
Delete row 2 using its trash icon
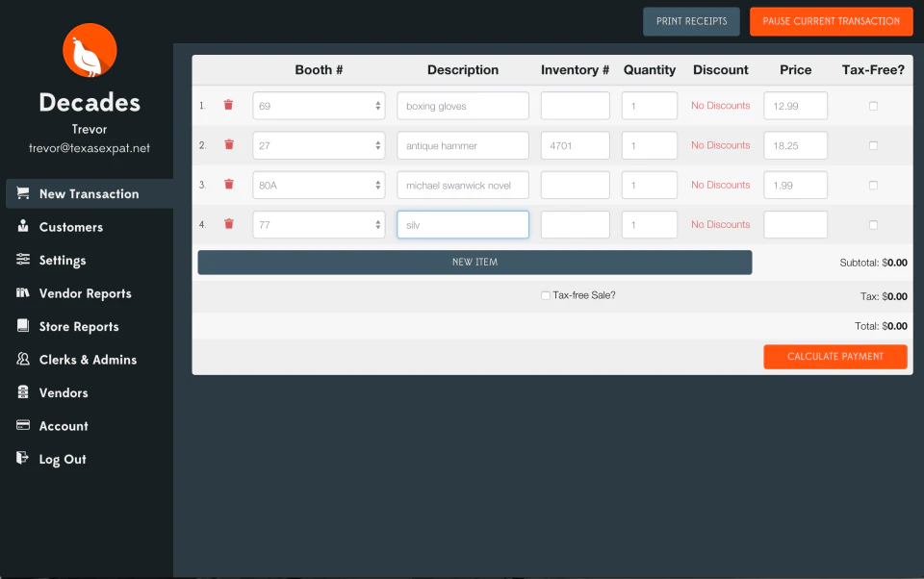click(227, 144)
